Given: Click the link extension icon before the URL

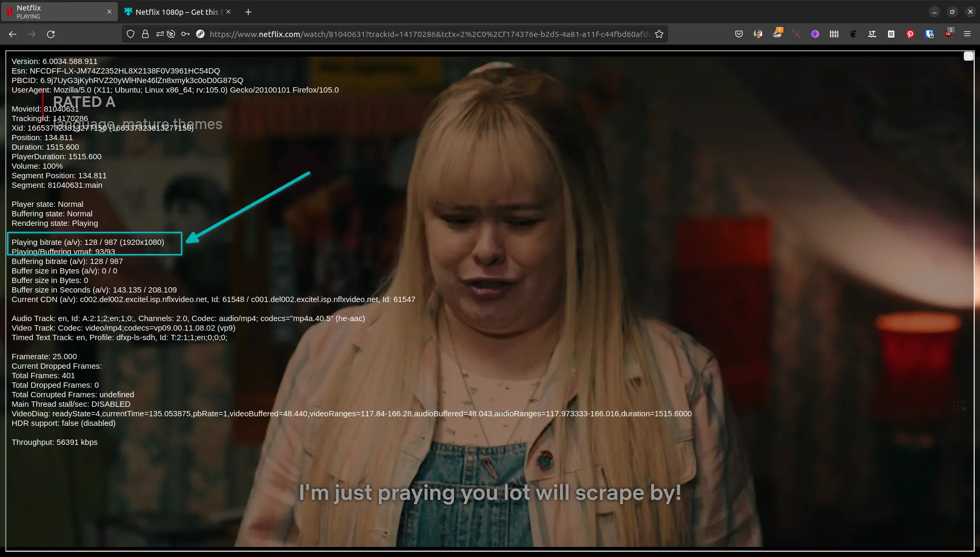Looking at the screenshot, I should [x=200, y=34].
